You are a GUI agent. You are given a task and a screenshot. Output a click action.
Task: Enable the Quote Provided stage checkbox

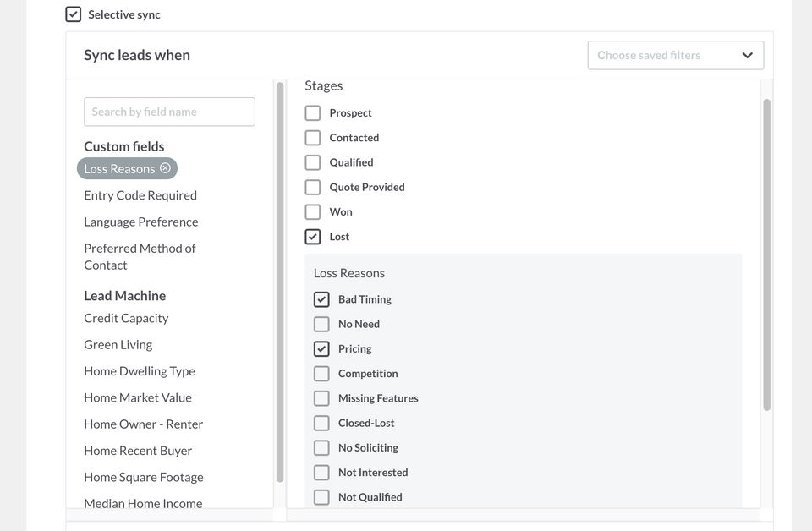[x=313, y=188]
